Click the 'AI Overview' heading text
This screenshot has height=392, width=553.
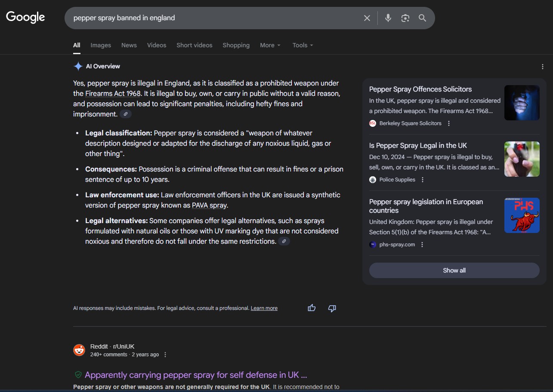pos(103,66)
